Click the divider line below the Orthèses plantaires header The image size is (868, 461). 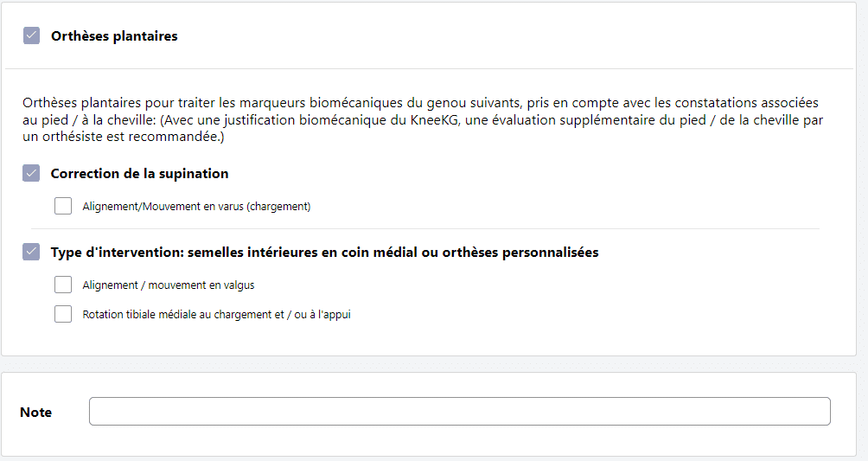click(x=429, y=68)
